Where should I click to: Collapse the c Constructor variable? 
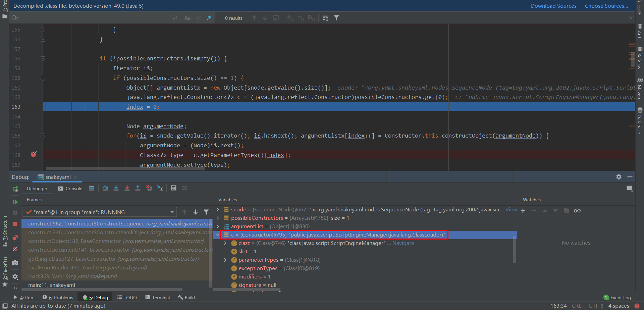click(x=218, y=235)
